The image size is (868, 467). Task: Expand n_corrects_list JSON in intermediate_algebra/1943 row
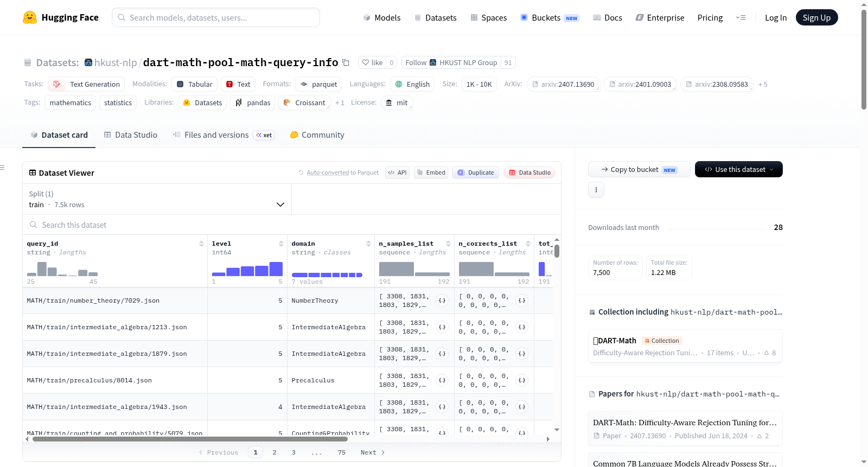tap(522, 407)
